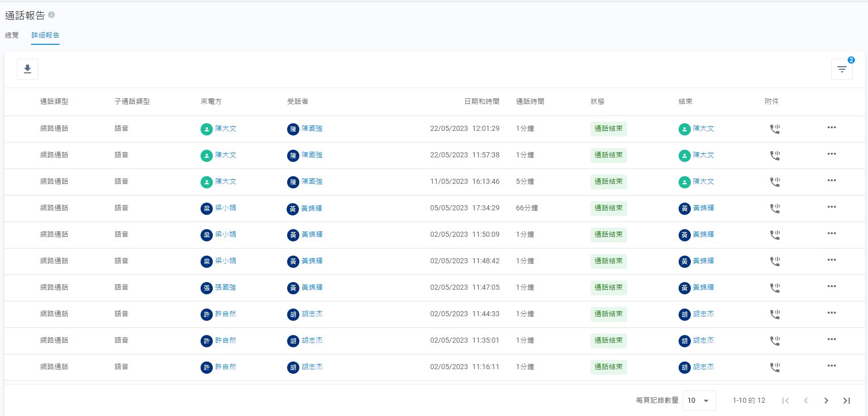Open more options for 16:13:46 call
Viewport: 868px width, 416px height.
[831, 181]
